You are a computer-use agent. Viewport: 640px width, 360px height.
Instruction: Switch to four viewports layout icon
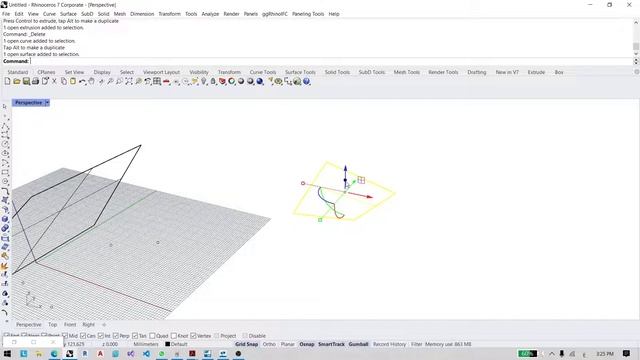pos(157,82)
